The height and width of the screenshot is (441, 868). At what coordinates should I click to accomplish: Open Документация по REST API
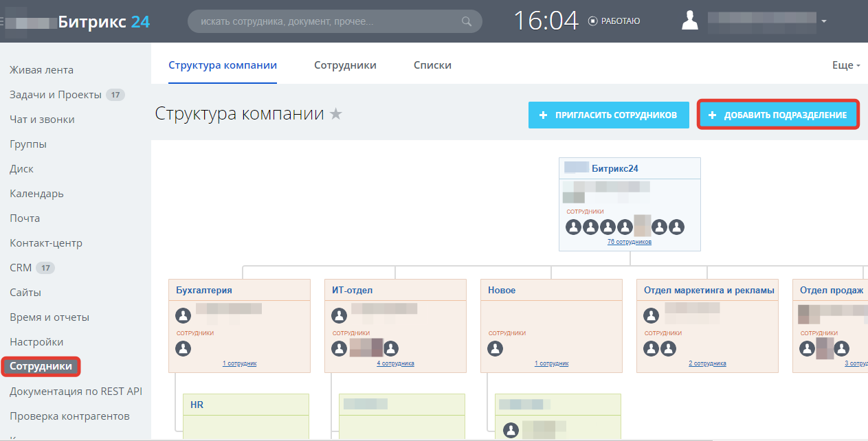pos(76,392)
